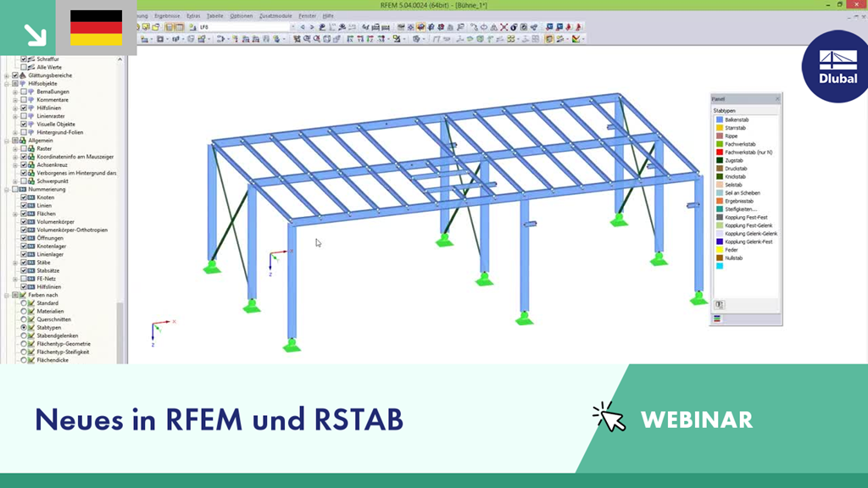Open the Hilfe menu
868x488 pixels.
328,16
